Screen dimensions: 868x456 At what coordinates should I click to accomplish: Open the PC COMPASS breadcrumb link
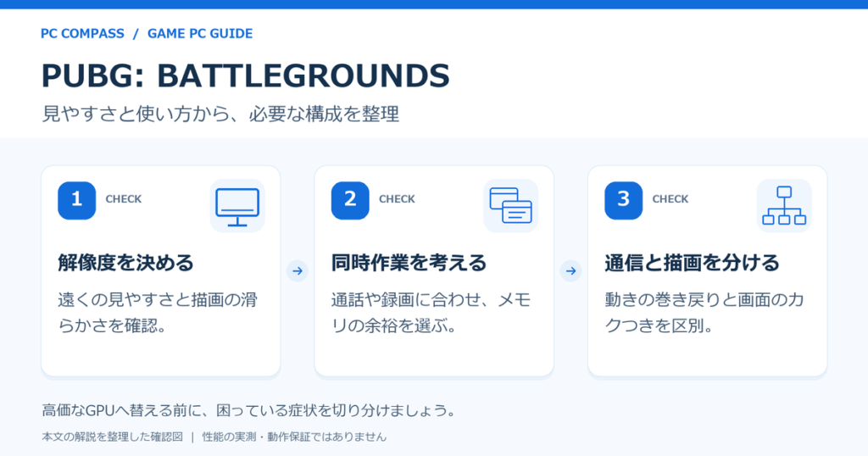point(82,34)
